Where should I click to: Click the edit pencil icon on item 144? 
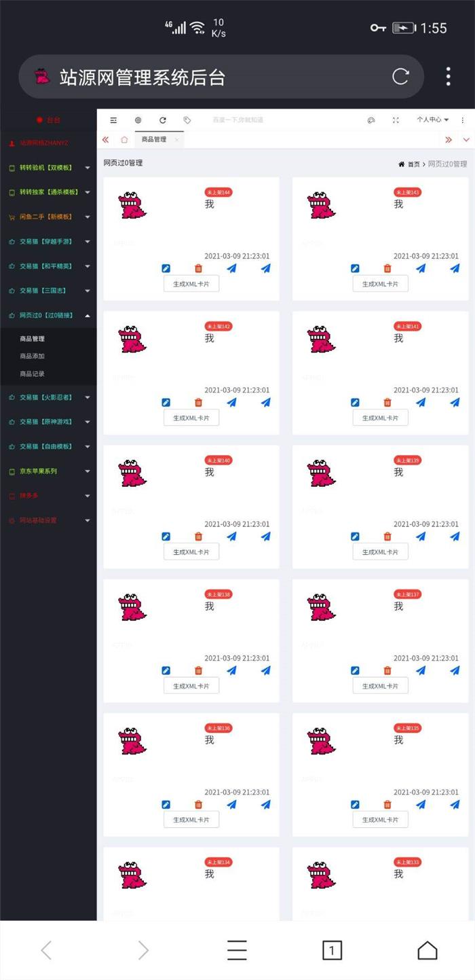pos(166,268)
